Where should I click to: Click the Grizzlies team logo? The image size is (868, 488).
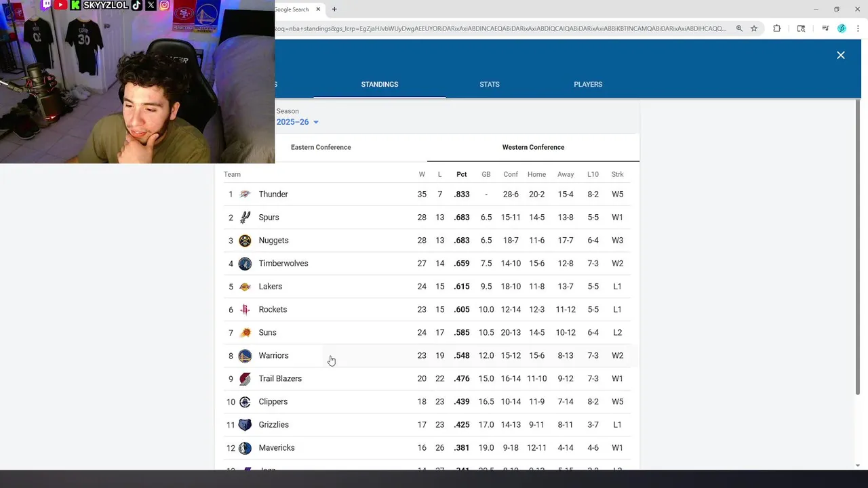point(245,425)
